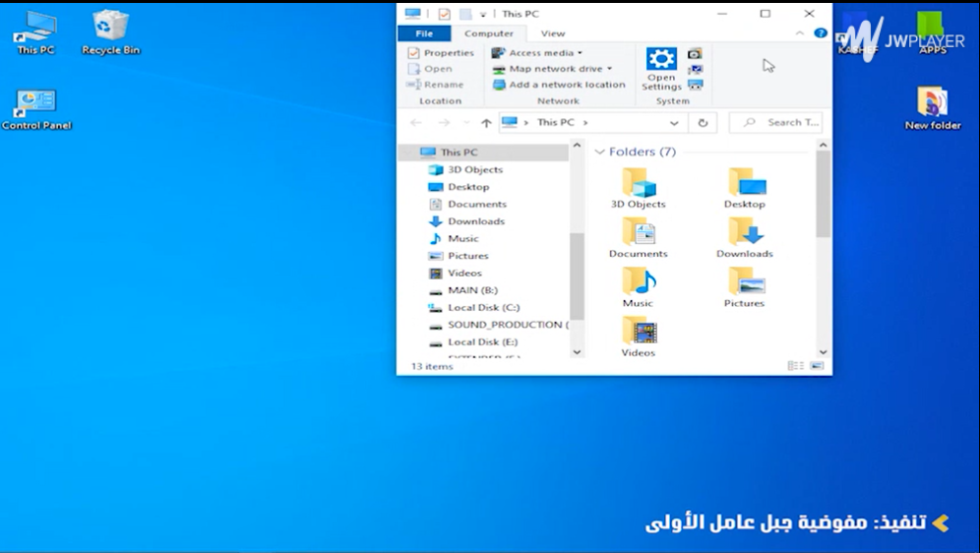
Task: Click the Help question mark icon
Action: [x=821, y=33]
